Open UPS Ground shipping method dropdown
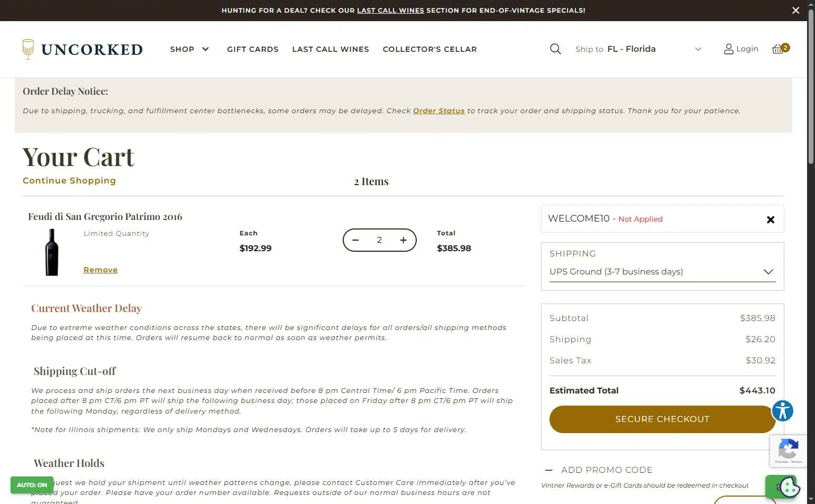This screenshot has width=815, height=504. point(662,272)
